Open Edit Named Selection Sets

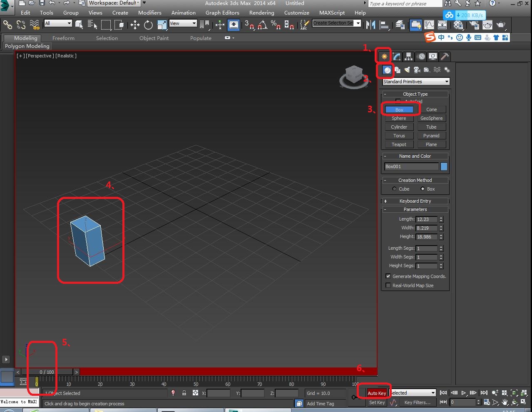(305, 25)
